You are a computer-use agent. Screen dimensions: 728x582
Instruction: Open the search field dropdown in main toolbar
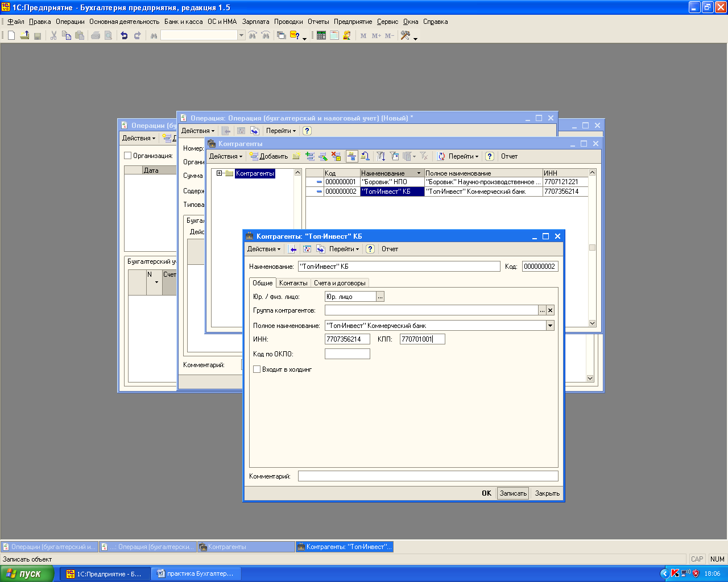[x=241, y=35]
